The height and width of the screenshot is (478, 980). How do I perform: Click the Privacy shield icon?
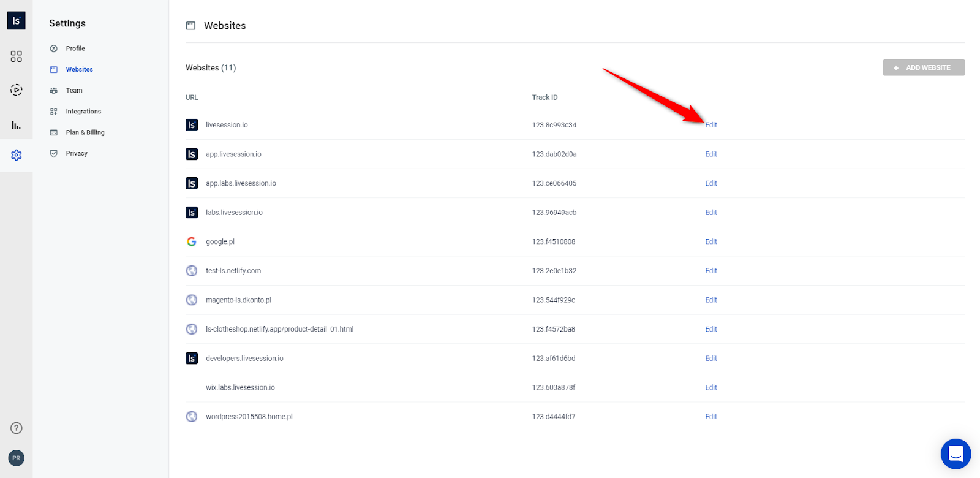[54, 154]
